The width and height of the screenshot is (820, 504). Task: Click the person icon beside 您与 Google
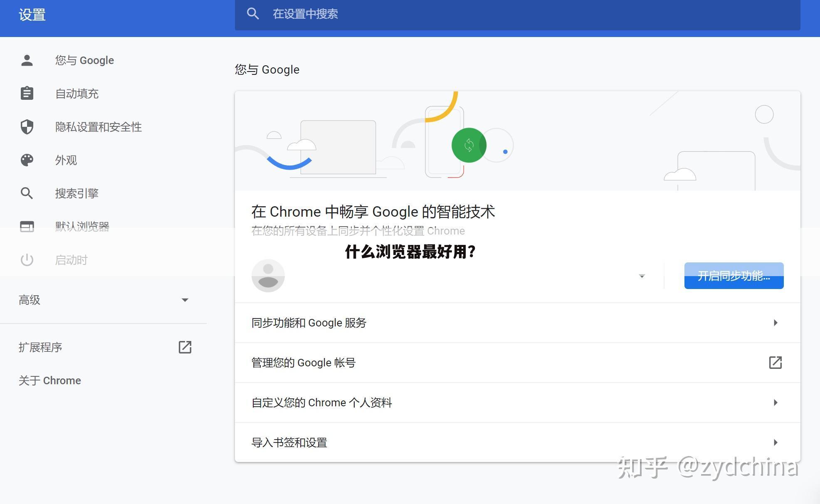27,60
